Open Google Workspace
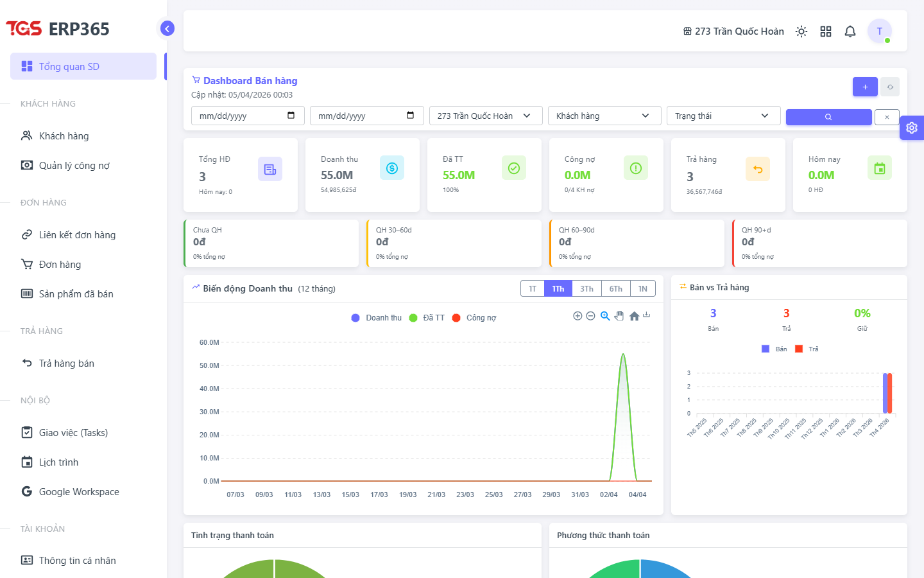Screen dimensions: 924x578 tap(83, 491)
